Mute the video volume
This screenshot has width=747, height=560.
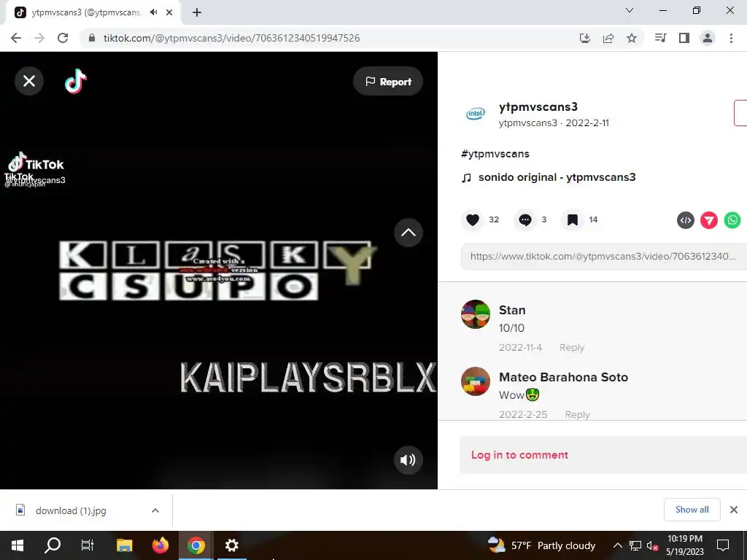(409, 460)
